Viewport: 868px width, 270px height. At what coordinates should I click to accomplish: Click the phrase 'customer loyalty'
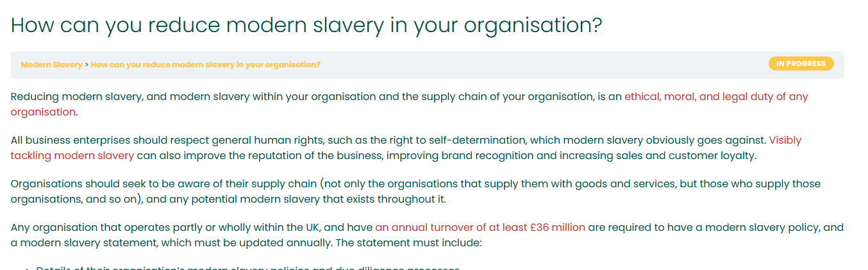click(x=712, y=155)
